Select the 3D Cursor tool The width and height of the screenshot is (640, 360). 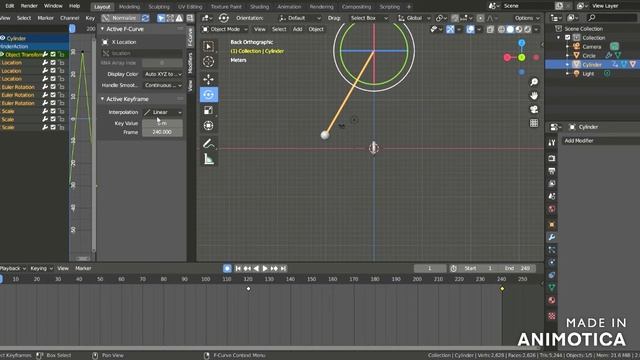(x=209, y=62)
